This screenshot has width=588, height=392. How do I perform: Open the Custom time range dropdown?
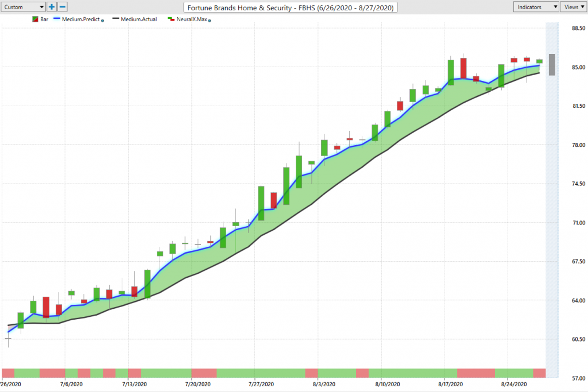(x=23, y=7)
